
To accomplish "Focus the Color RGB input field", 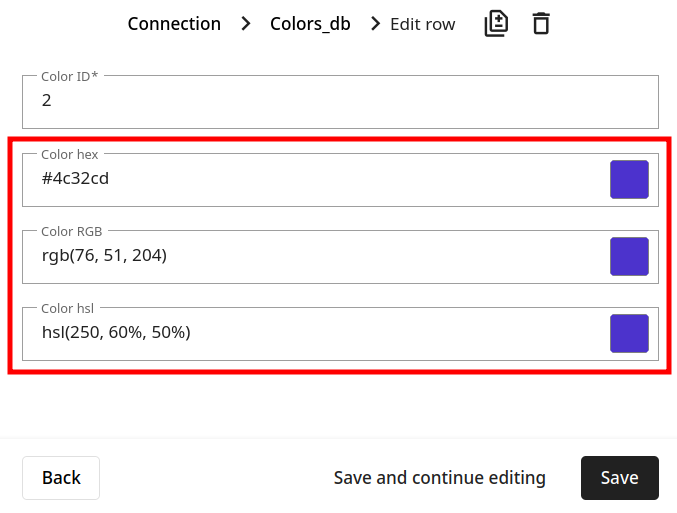I will (x=315, y=256).
